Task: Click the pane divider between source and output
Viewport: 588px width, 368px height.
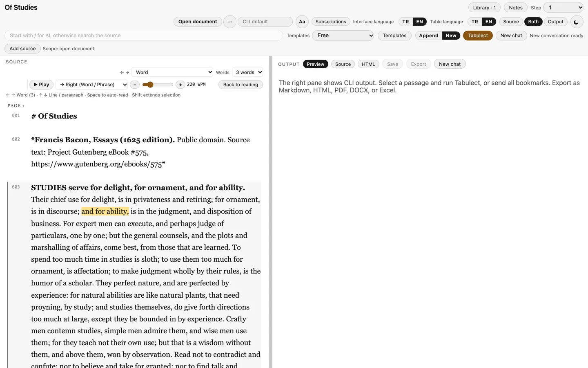Action: tap(271, 212)
